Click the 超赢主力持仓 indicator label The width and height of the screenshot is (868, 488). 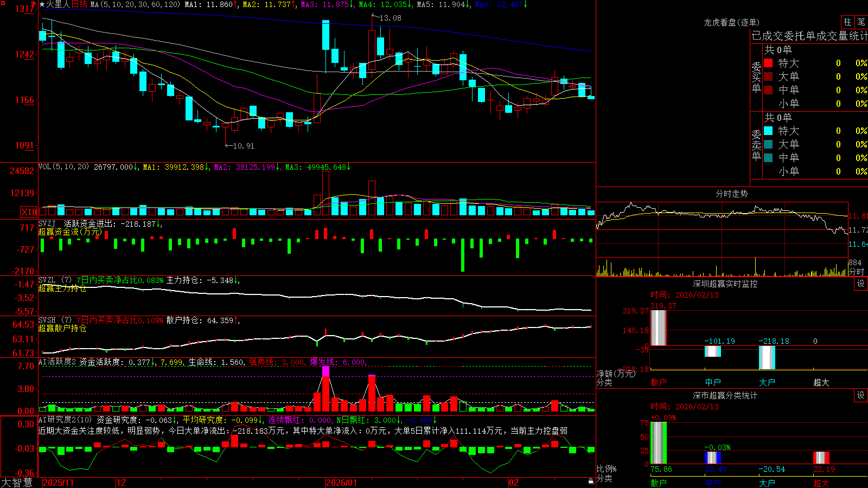coord(62,288)
